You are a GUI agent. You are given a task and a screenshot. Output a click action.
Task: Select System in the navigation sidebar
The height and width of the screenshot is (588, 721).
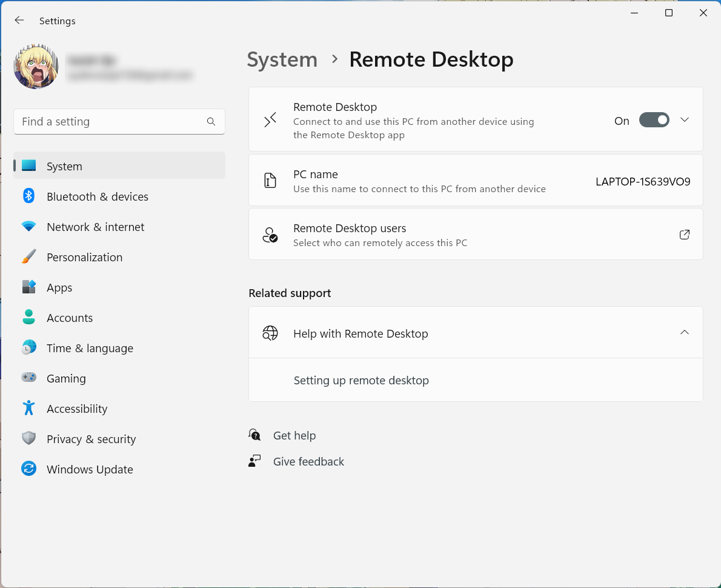[x=64, y=166]
